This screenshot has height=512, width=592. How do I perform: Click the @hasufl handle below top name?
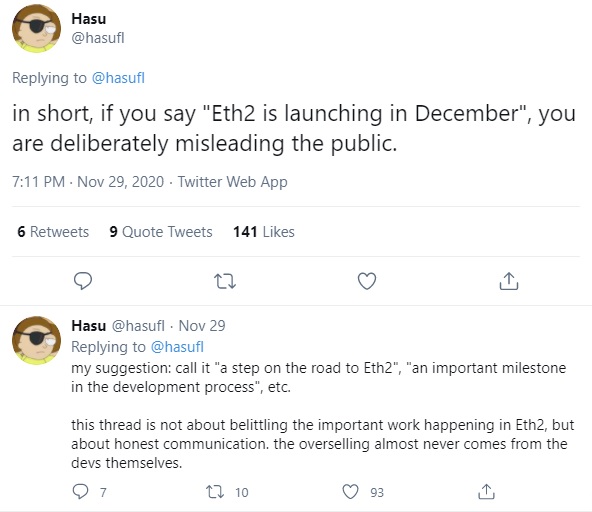click(98, 38)
